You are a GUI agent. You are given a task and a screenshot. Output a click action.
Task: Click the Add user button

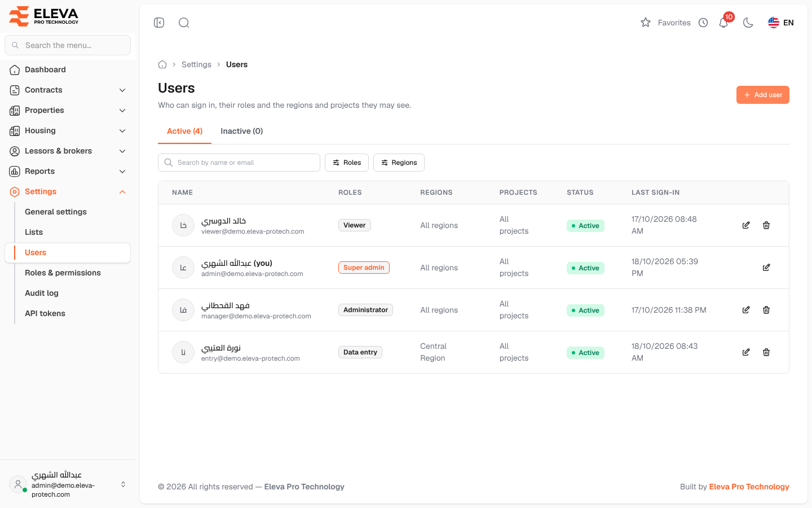(x=762, y=95)
